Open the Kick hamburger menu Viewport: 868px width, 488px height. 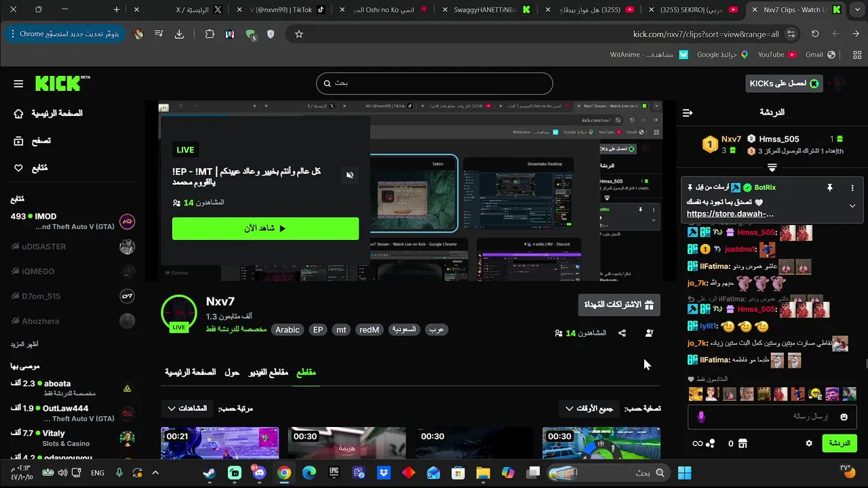[x=18, y=83]
